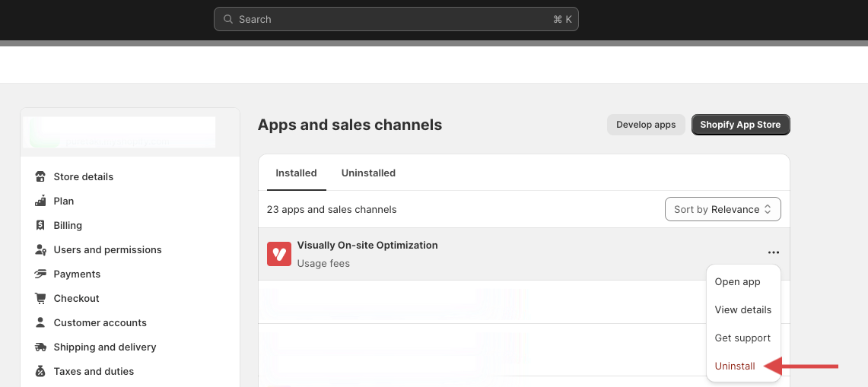Click the Shipping truck icon
868x387 pixels.
pos(40,347)
